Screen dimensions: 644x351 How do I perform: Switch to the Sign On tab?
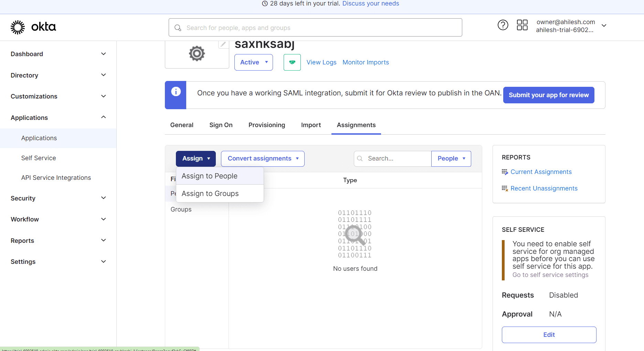click(221, 125)
